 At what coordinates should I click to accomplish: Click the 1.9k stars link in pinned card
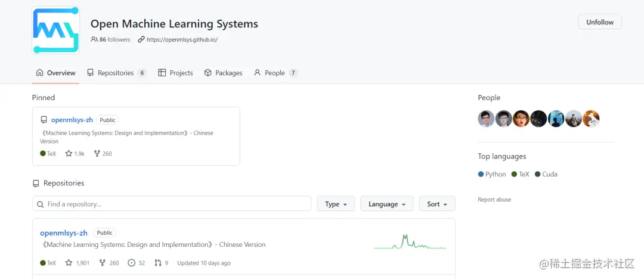coord(75,154)
